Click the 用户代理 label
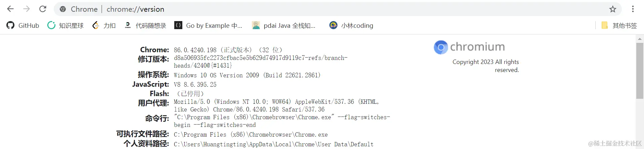The image size is (644, 149). (x=153, y=103)
